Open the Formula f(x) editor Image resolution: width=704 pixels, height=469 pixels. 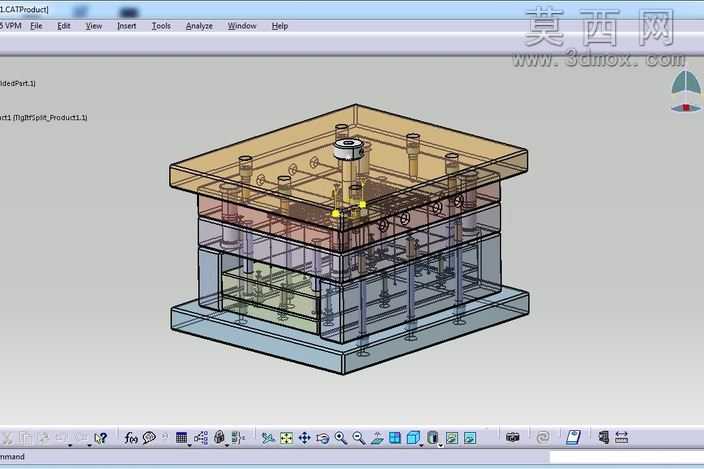(x=131, y=438)
